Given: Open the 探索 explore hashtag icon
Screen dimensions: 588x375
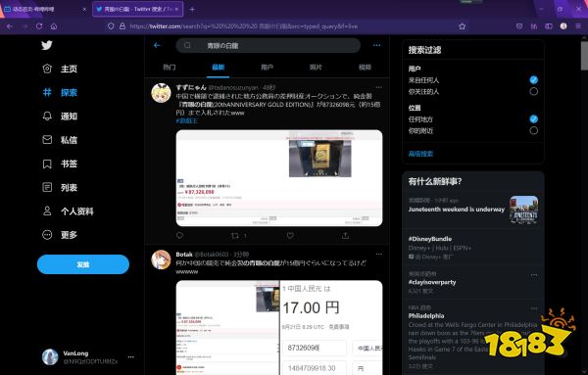Looking at the screenshot, I should [x=47, y=92].
